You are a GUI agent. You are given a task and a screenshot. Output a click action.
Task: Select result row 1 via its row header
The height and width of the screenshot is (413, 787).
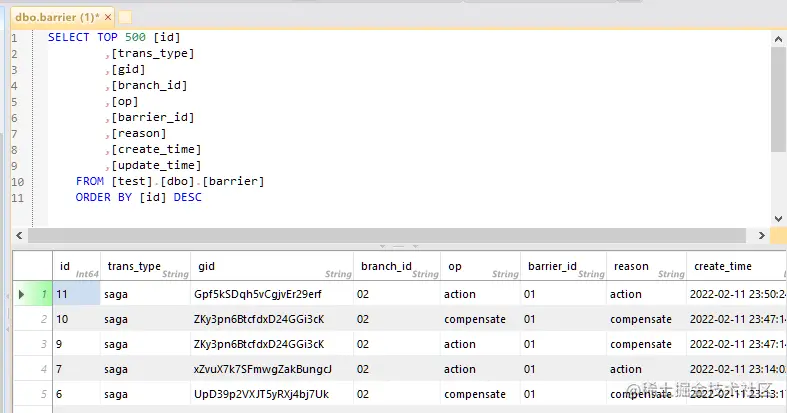click(x=33, y=294)
